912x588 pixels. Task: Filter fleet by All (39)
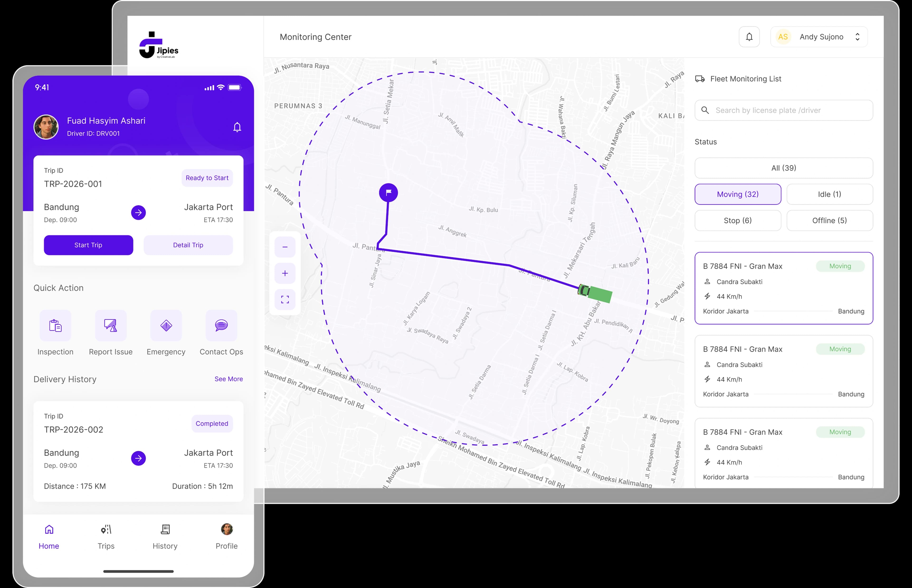tap(784, 168)
